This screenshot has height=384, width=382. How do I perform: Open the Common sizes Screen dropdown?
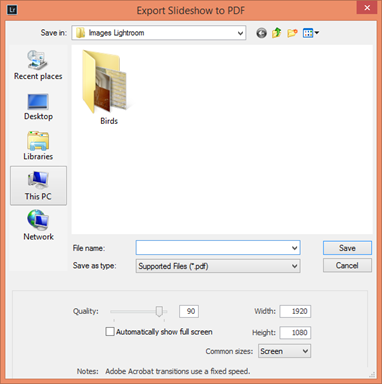pyautogui.click(x=284, y=351)
